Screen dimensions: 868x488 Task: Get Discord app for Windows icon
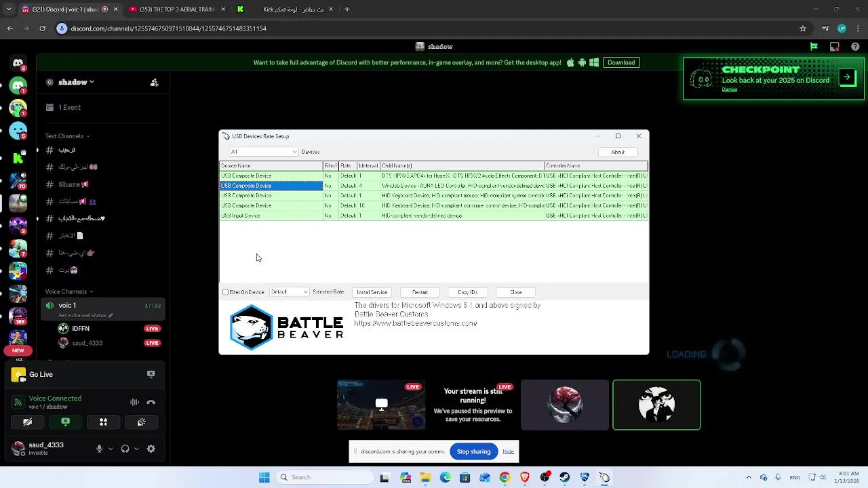point(594,62)
